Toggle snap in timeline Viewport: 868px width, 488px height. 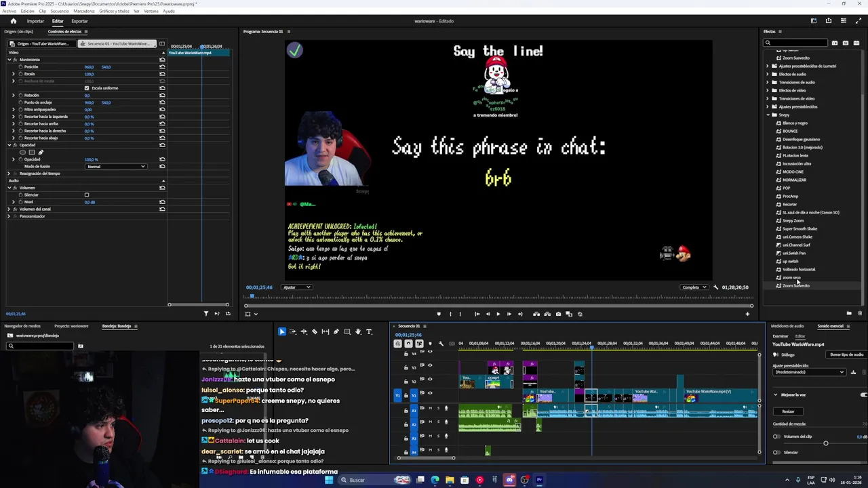pos(408,344)
